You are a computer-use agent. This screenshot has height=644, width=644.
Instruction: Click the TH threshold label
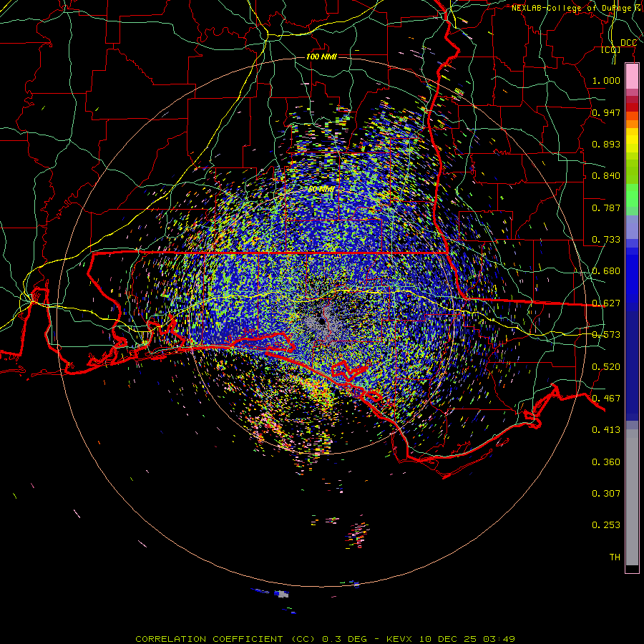(x=615, y=557)
